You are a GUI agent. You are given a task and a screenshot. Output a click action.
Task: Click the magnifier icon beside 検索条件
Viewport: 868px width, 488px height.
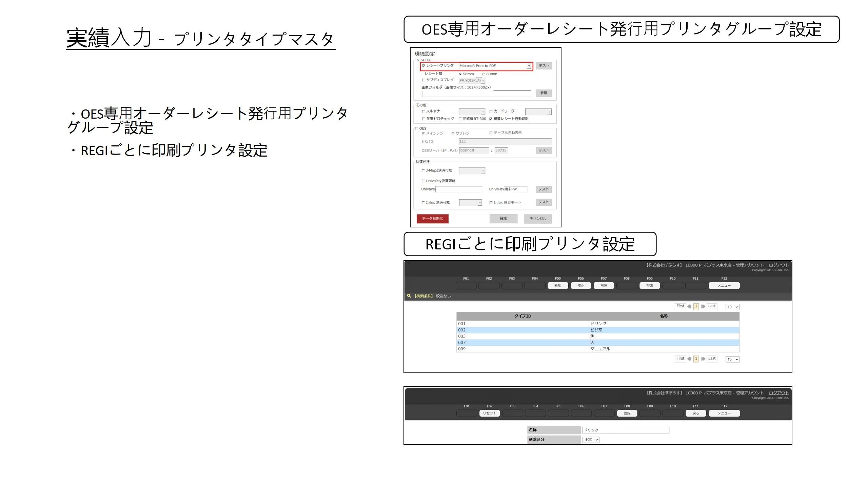click(x=409, y=296)
